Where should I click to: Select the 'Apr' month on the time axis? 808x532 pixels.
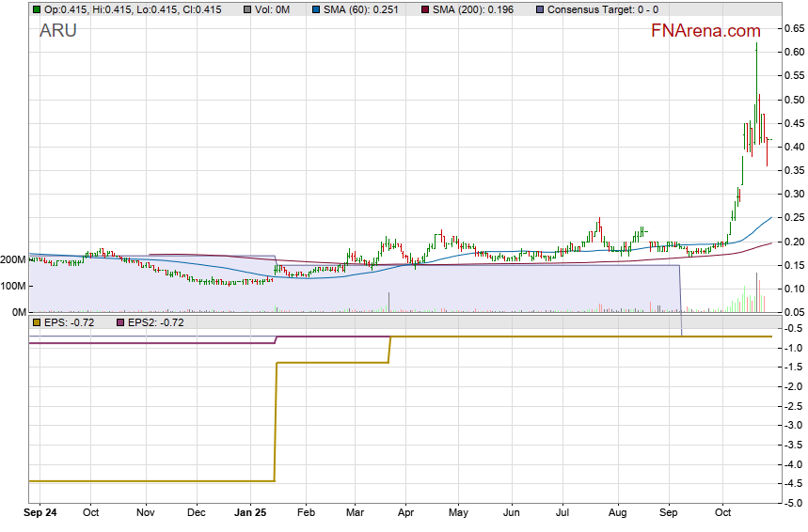click(x=406, y=513)
